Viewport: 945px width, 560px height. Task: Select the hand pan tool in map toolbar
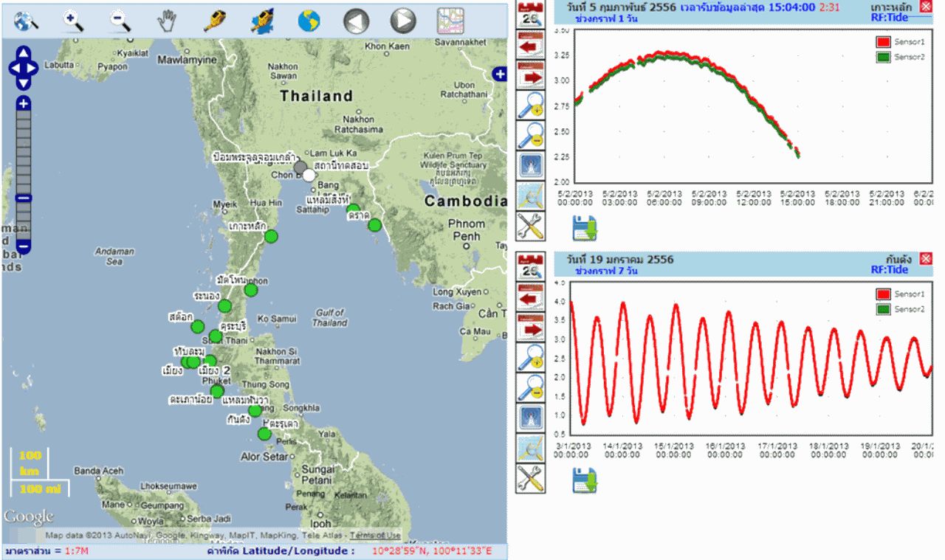pos(166,21)
